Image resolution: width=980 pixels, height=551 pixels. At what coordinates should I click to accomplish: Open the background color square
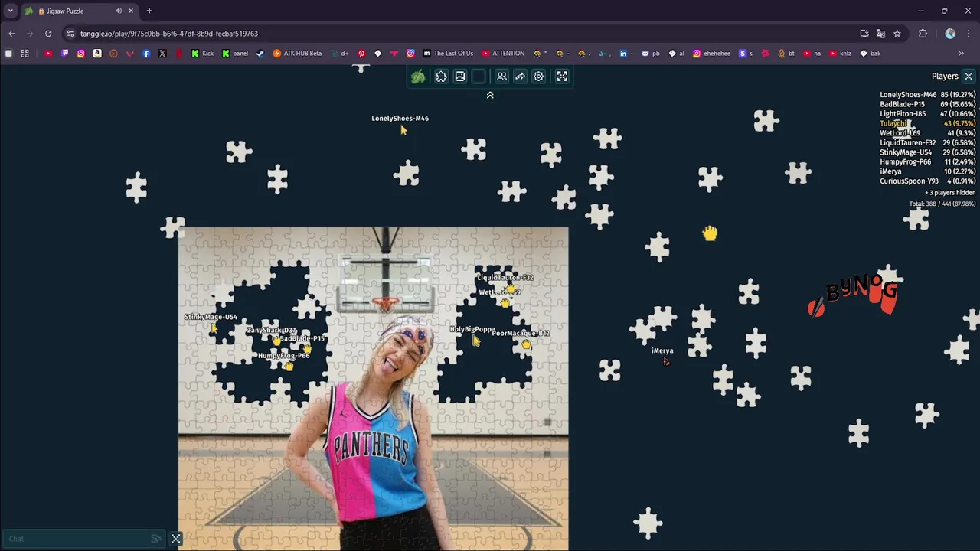point(479,77)
